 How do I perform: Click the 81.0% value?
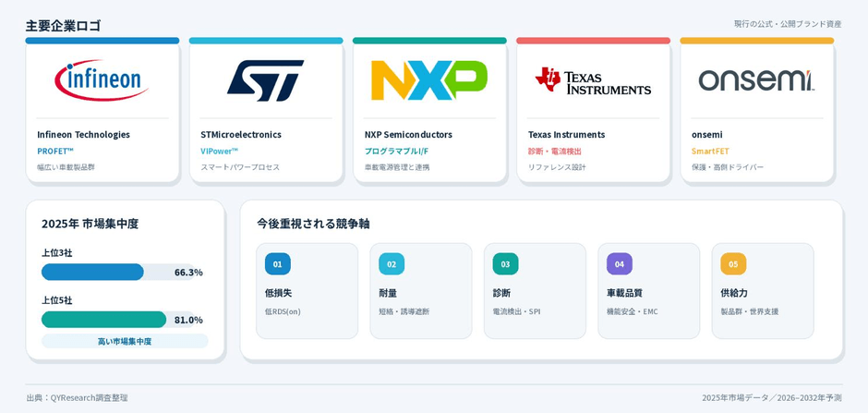coord(188,320)
